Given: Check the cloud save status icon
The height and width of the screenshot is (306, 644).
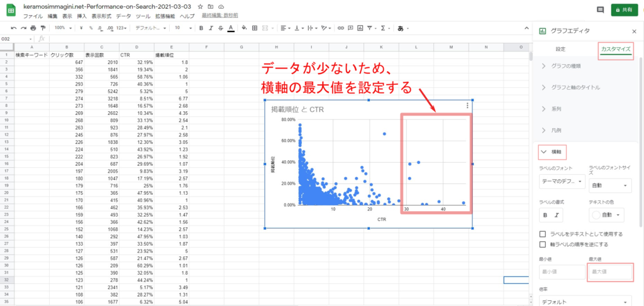Looking at the screenshot, I should tap(221, 7).
